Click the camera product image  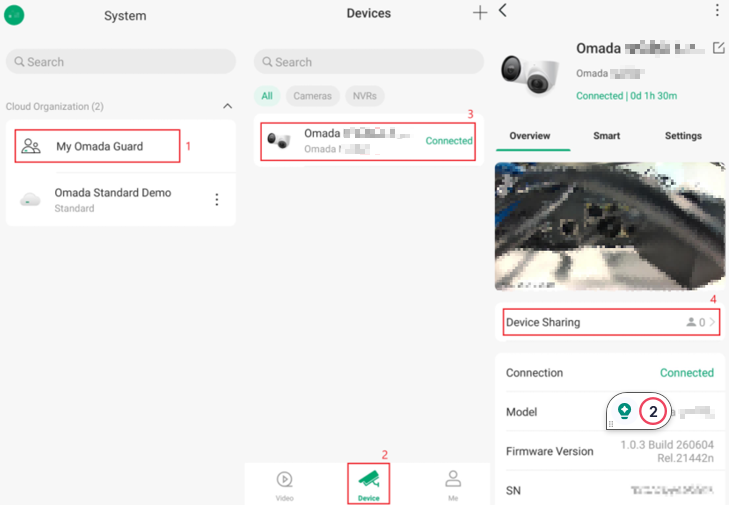[530, 73]
